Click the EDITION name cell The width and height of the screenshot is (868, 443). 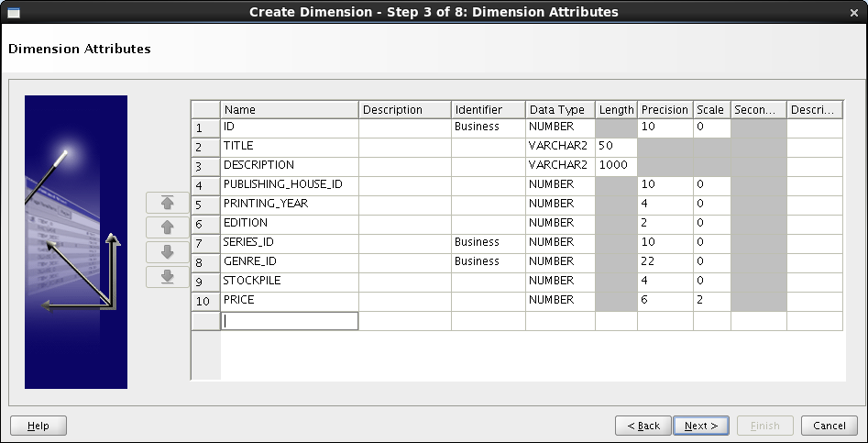(290, 225)
